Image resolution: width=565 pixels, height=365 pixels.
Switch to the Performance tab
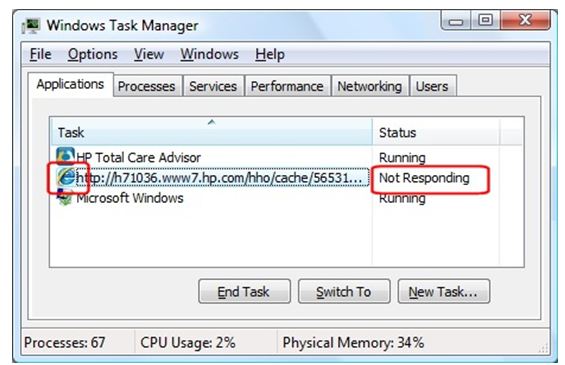click(287, 86)
